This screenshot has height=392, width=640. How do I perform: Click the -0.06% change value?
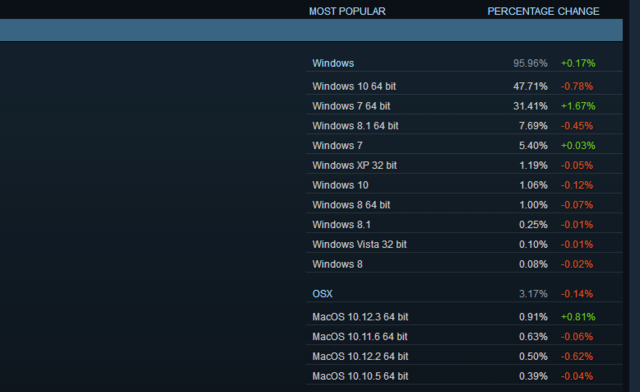[x=577, y=337]
